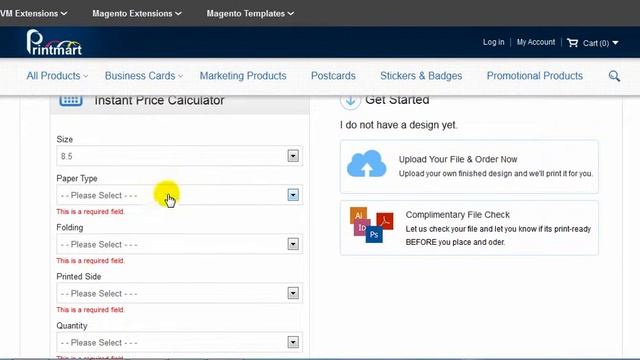Open the Magento Templates menu
The height and width of the screenshot is (360, 640).
250,13
